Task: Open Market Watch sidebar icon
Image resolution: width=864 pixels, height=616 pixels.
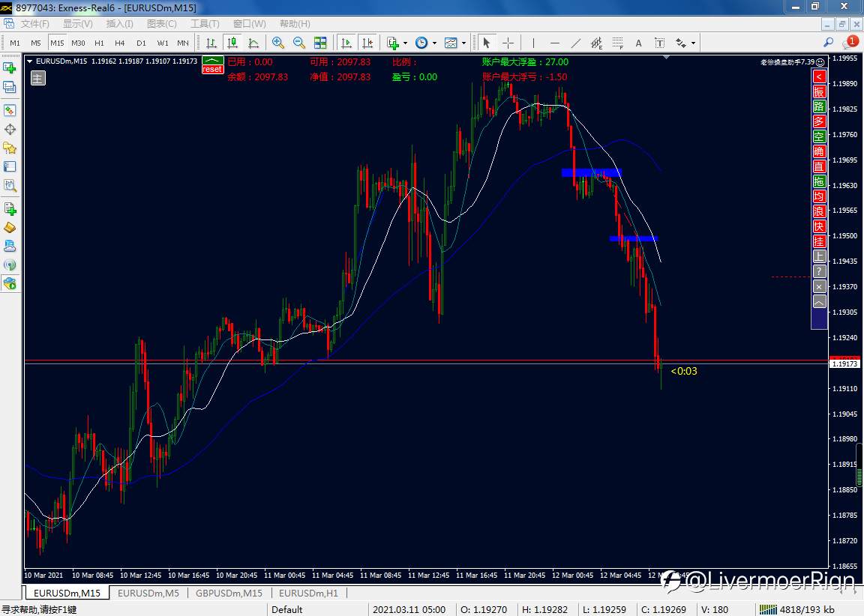Action: click(x=10, y=111)
